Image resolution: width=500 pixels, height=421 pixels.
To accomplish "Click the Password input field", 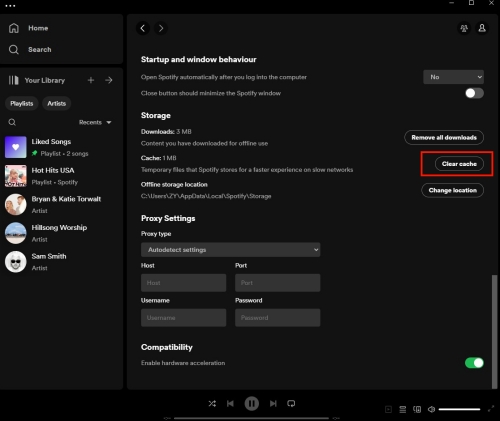I will click(278, 318).
